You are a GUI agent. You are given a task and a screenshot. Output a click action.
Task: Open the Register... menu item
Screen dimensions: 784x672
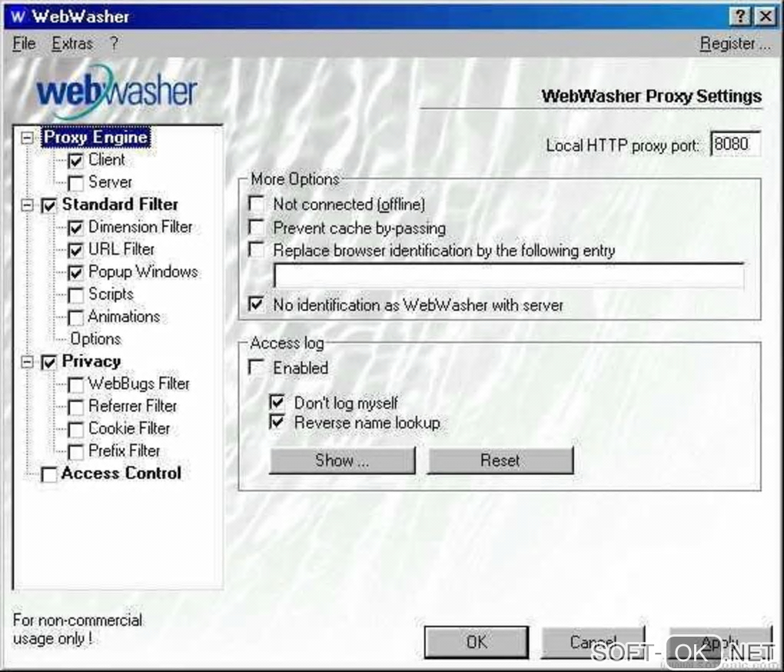pos(735,44)
